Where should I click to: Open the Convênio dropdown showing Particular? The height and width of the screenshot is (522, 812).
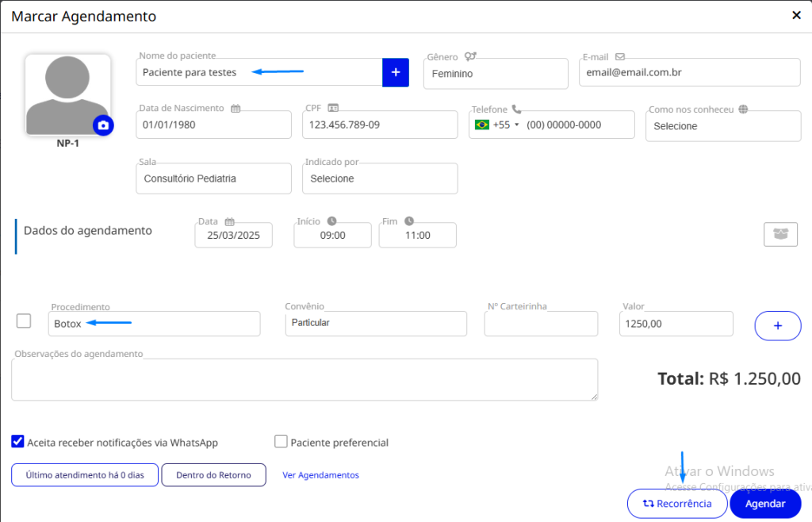tap(376, 323)
